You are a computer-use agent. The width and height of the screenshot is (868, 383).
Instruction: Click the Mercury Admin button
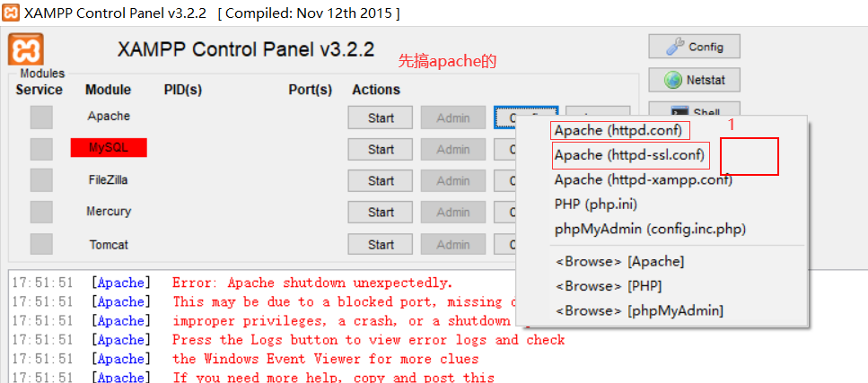coord(452,213)
